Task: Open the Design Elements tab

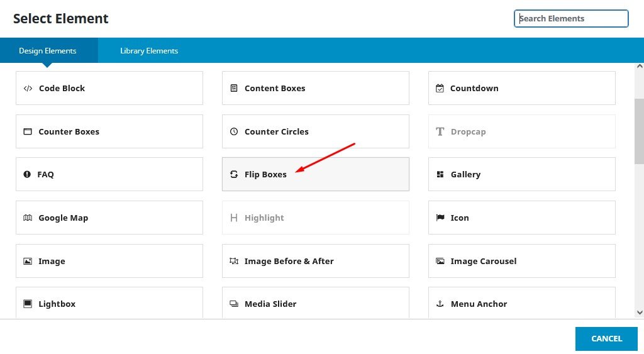Action: pos(48,51)
